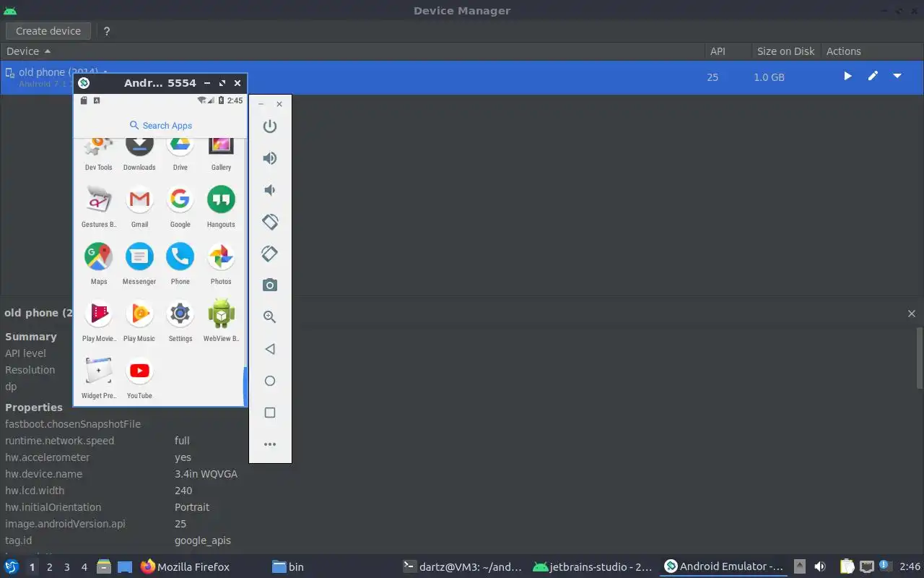Open the Photos app
Viewport: 924px width, 578px height.
pyautogui.click(x=221, y=263)
